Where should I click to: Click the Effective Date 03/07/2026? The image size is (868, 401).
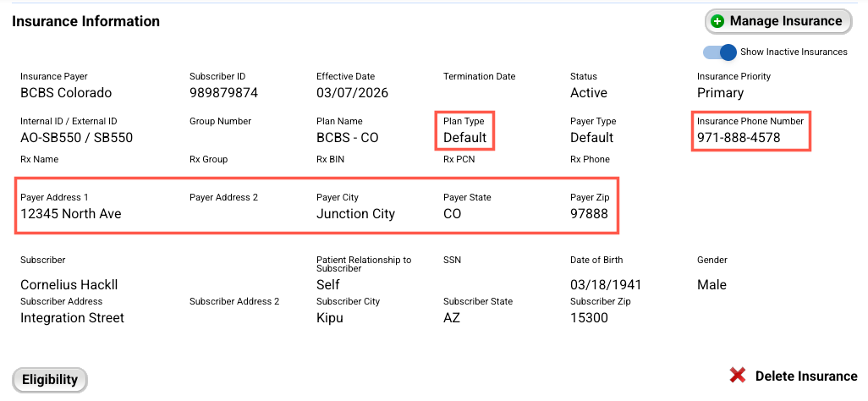click(352, 92)
